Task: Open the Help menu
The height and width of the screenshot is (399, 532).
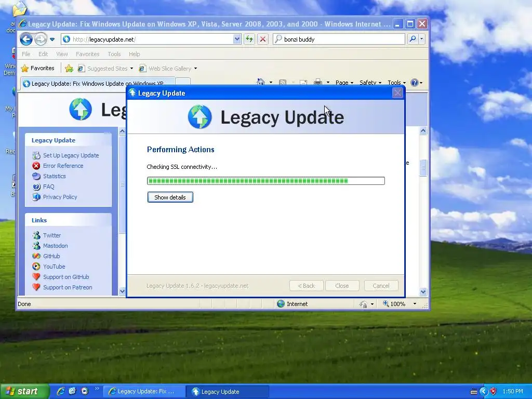Action: tap(135, 54)
